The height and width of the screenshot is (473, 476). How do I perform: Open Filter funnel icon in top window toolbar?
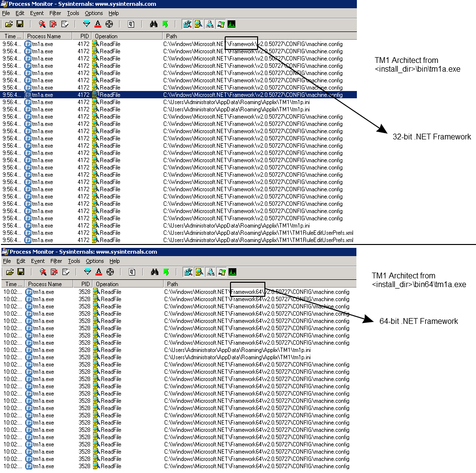point(87,24)
